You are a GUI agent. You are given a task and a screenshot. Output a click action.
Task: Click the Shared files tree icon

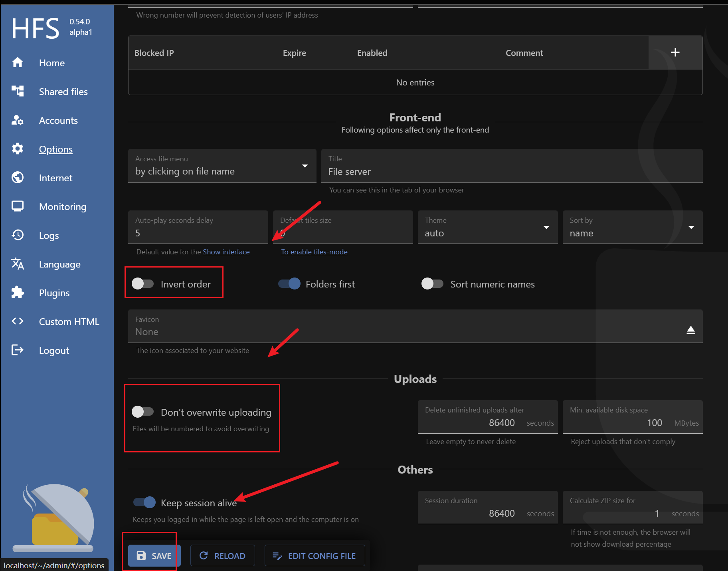[18, 91]
